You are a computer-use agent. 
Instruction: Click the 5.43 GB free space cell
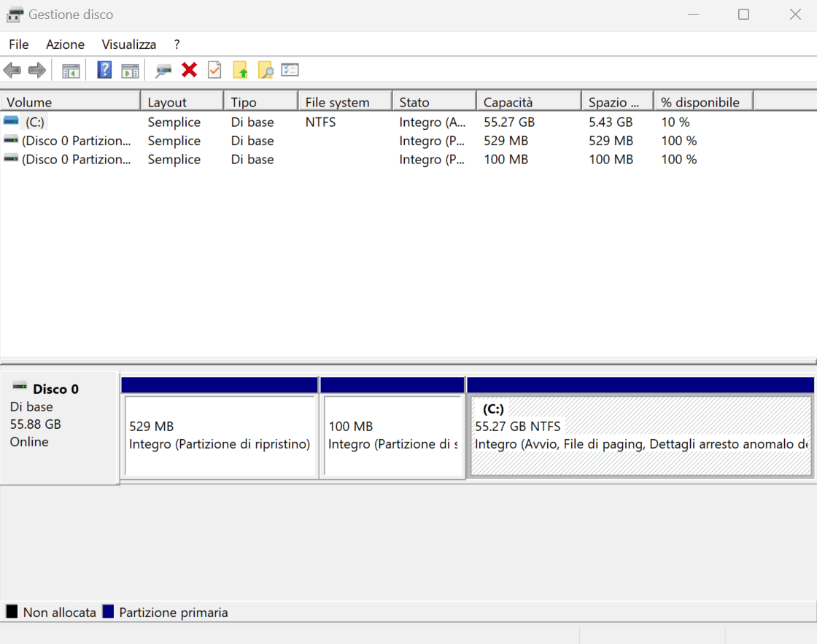tap(611, 122)
